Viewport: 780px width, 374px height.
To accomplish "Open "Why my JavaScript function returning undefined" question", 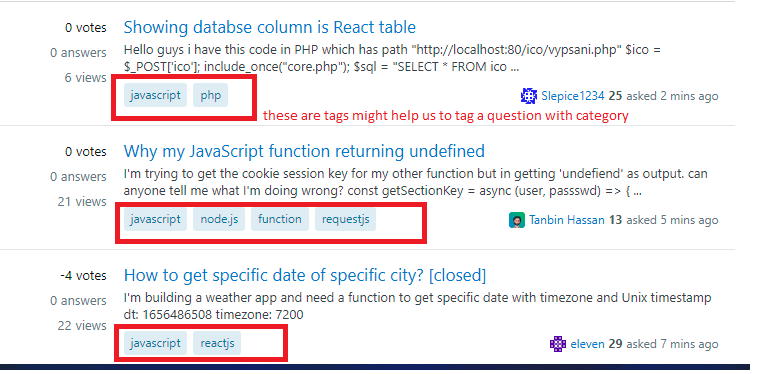I will [304, 151].
